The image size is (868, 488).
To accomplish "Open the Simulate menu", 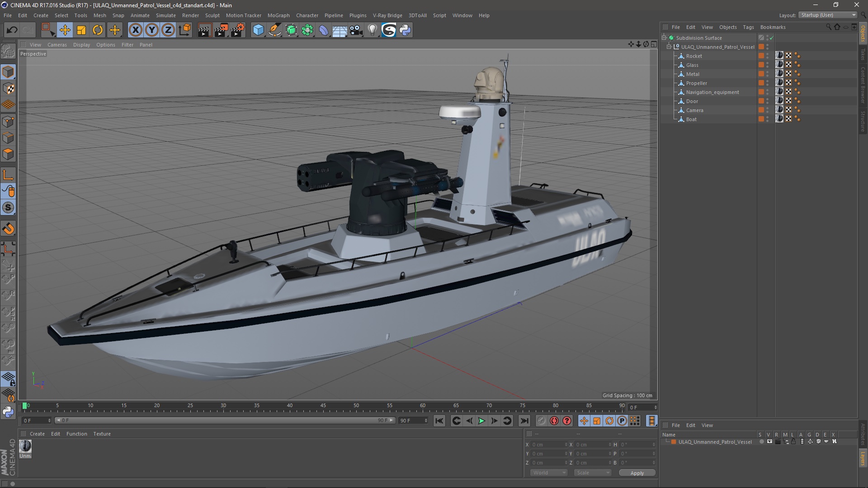I will coord(166,15).
